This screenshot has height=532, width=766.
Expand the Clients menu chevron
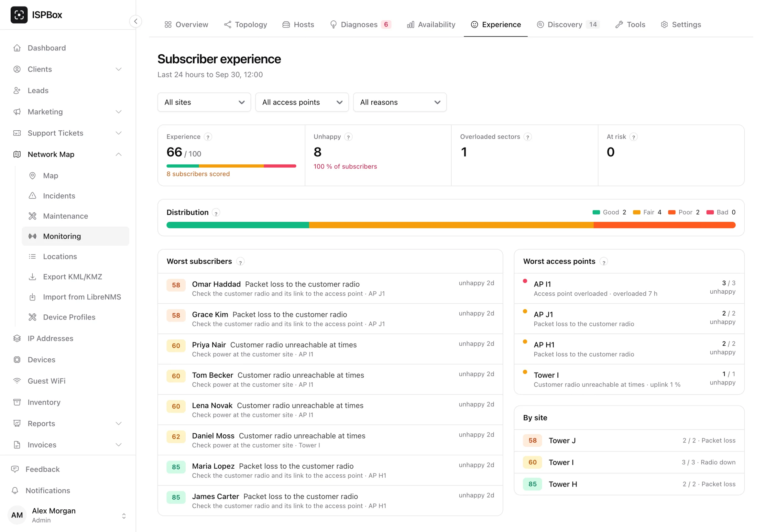point(119,69)
